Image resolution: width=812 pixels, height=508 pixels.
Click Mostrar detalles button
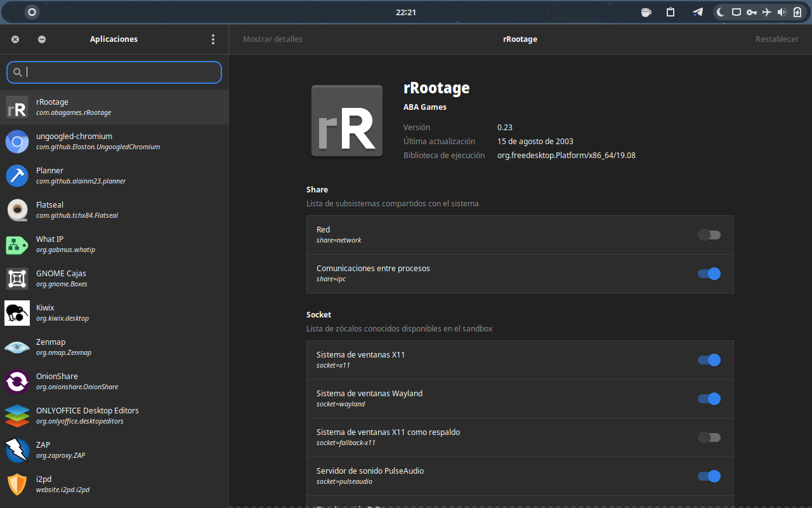pos(273,39)
